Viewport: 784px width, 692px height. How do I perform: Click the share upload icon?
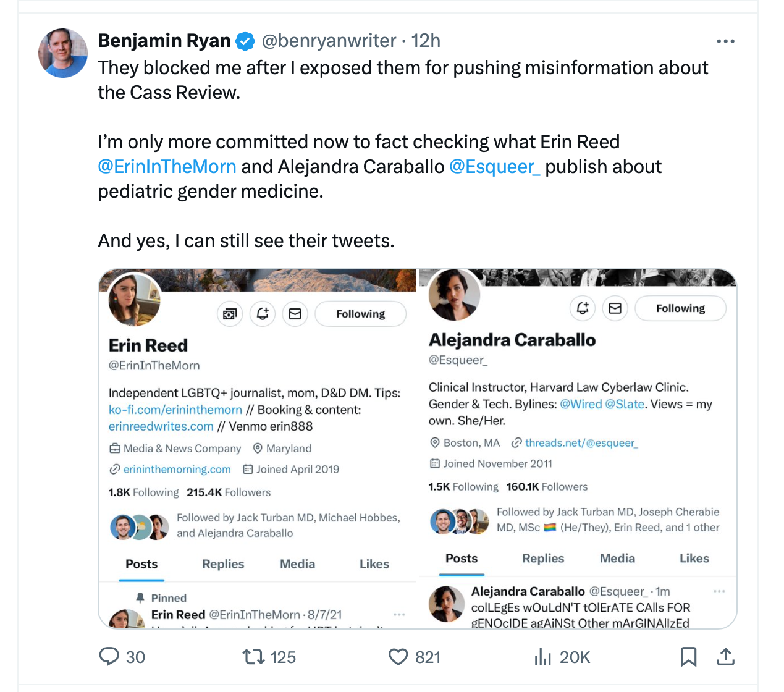[x=726, y=656]
